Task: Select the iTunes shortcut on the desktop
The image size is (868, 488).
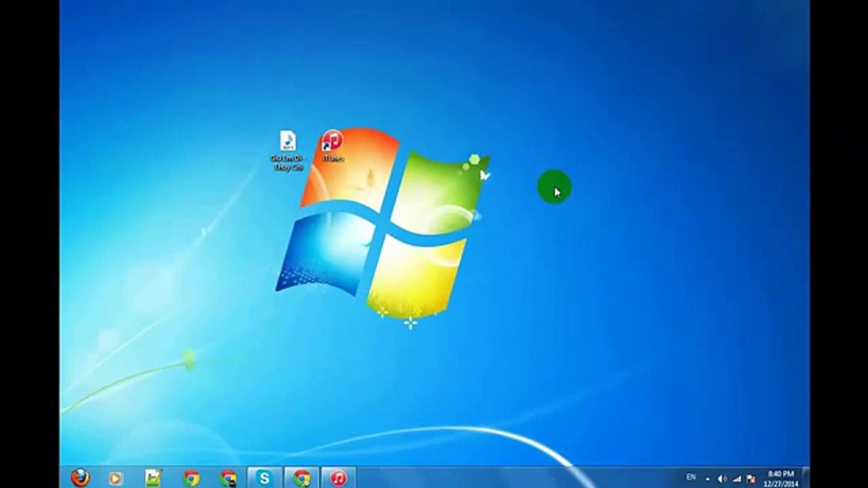Action: click(332, 146)
